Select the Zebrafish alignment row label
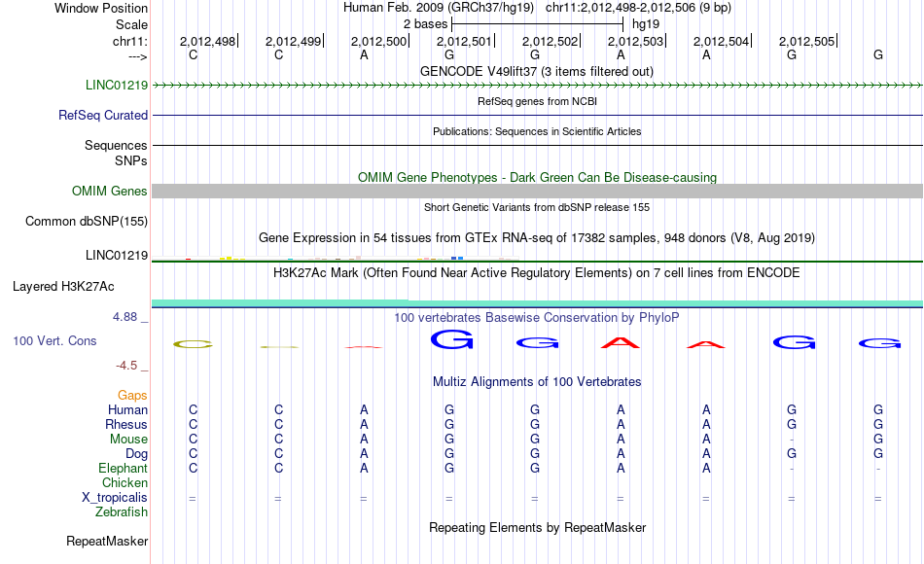 pos(122,511)
